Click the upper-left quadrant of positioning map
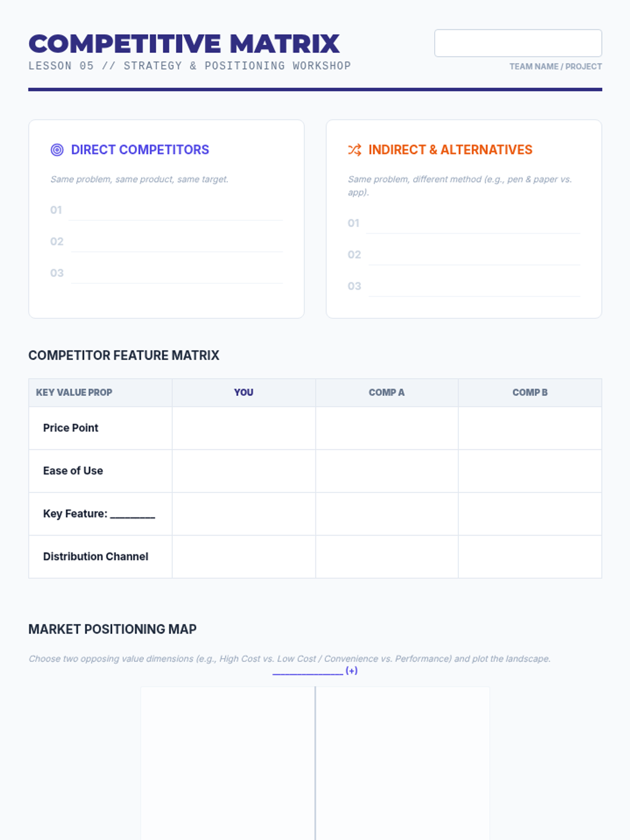The height and width of the screenshot is (840, 630). point(228,761)
